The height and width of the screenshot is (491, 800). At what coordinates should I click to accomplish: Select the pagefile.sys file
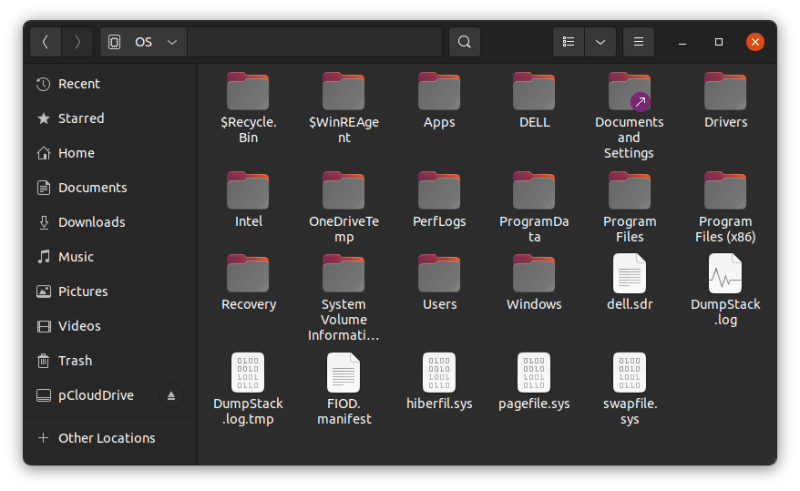[x=534, y=382]
